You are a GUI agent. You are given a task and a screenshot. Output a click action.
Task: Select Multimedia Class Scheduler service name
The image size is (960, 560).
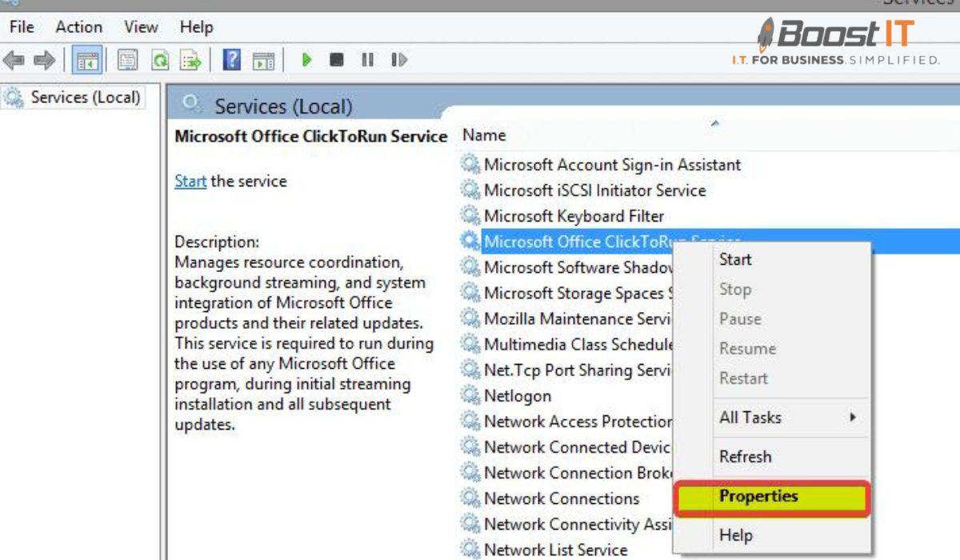tap(578, 344)
